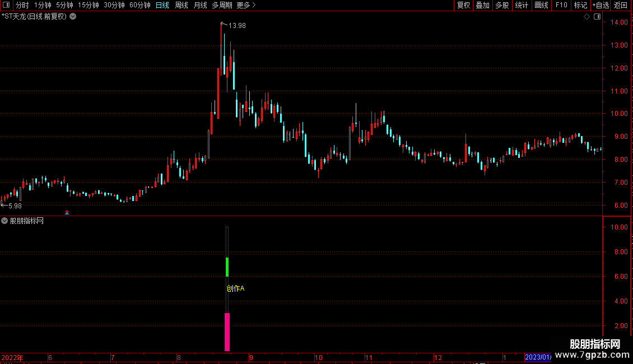Expand the 股朋指标网 indicator dropdown

4,221
